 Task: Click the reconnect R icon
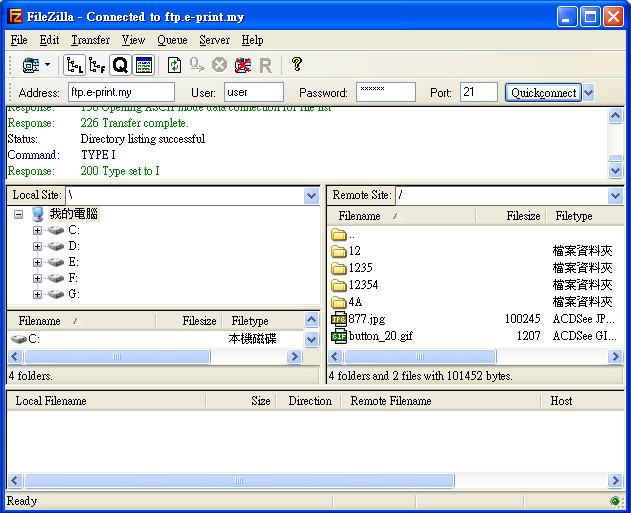click(x=265, y=65)
